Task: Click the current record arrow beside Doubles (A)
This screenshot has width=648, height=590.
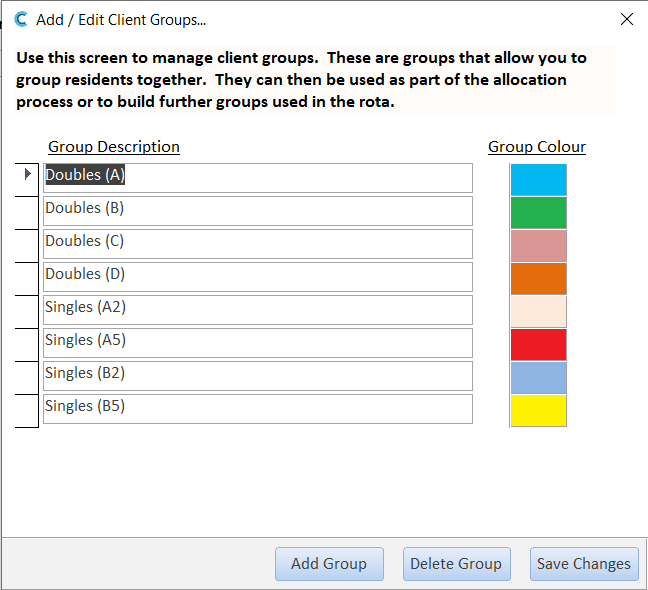Action: [x=28, y=174]
